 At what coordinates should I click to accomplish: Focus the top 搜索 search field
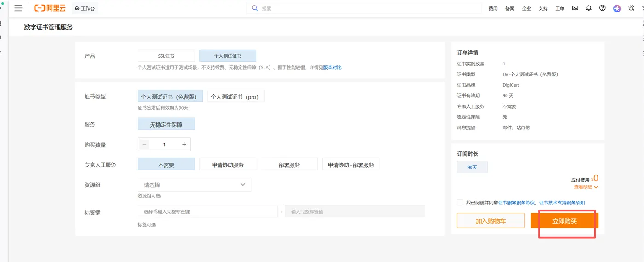point(363,8)
